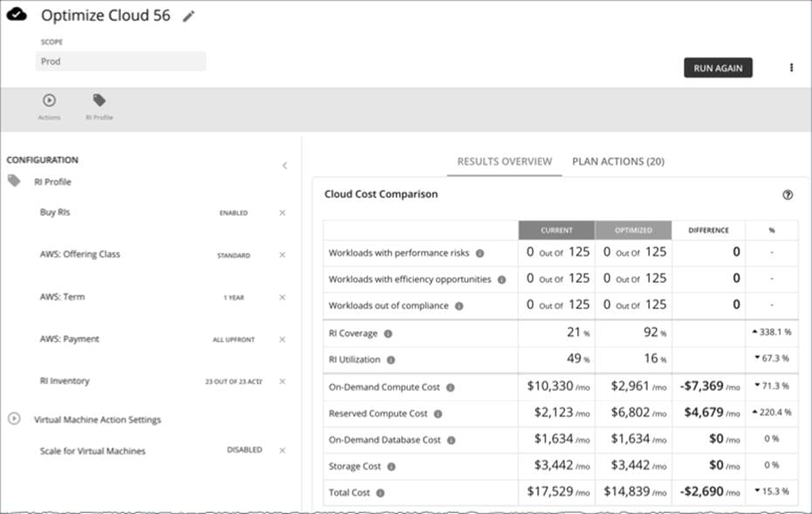Click the cloud icon beside Optimize Cloud 56

pos(18,14)
